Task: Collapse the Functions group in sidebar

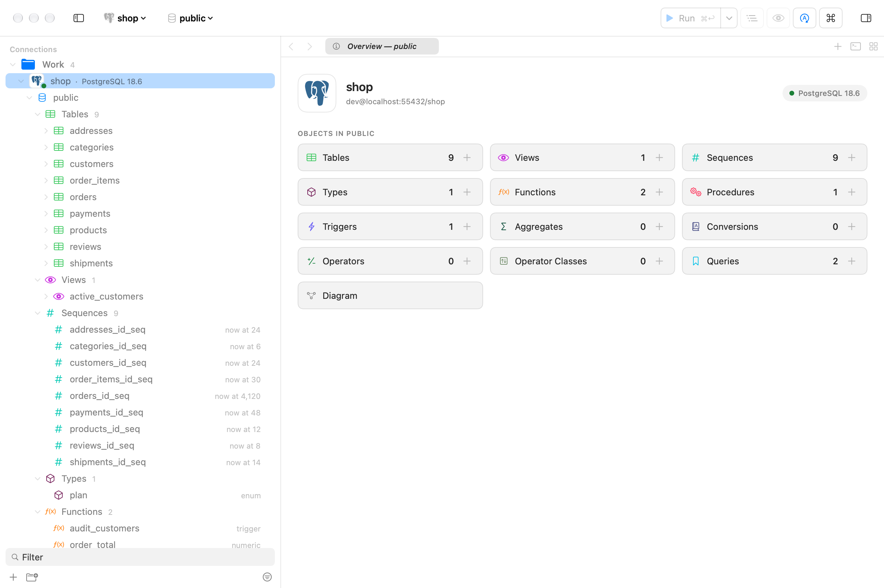Action: coord(38,511)
